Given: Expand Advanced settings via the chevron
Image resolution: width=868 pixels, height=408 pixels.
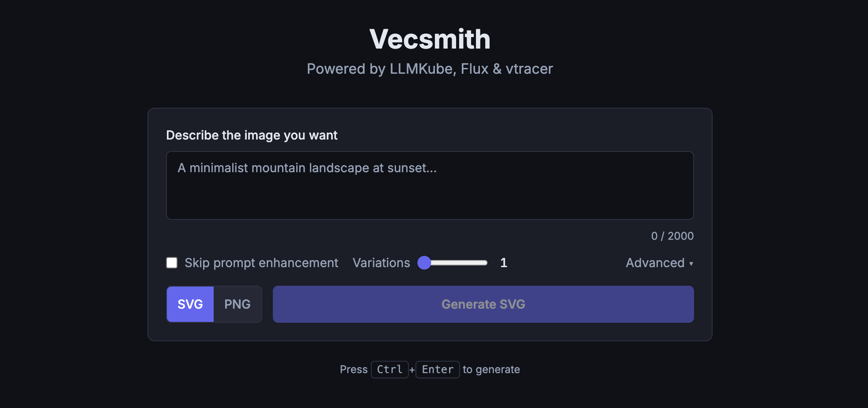Looking at the screenshot, I should tap(691, 264).
